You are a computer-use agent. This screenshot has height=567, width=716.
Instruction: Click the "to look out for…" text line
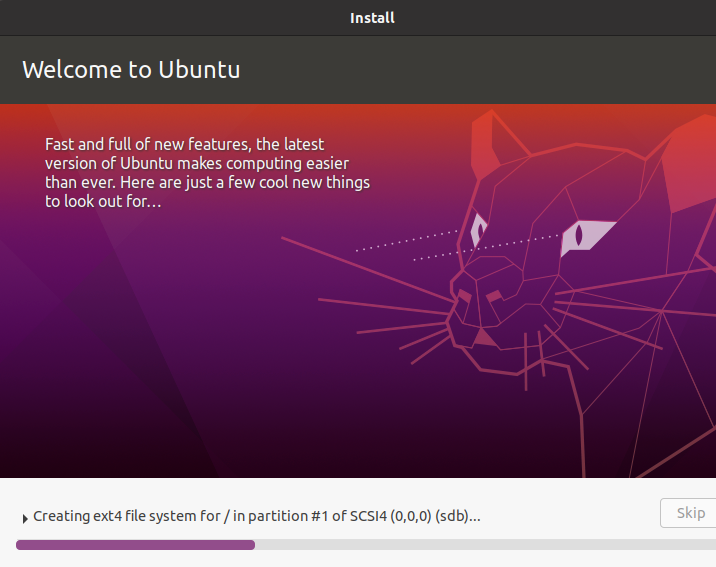click(103, 201)
